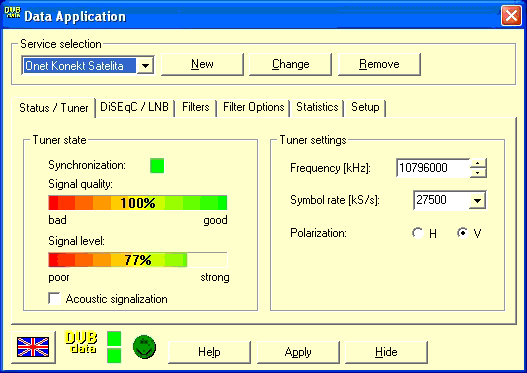Switch to the Filter Options tab

coord(254,107)
